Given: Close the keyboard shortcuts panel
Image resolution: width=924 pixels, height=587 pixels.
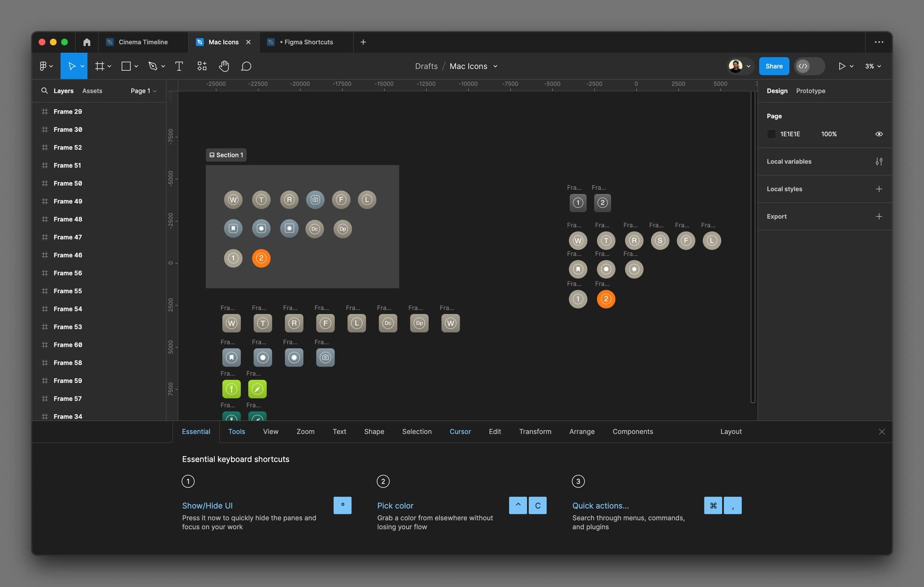Looking at the screenshot, I should coord(882,432).
